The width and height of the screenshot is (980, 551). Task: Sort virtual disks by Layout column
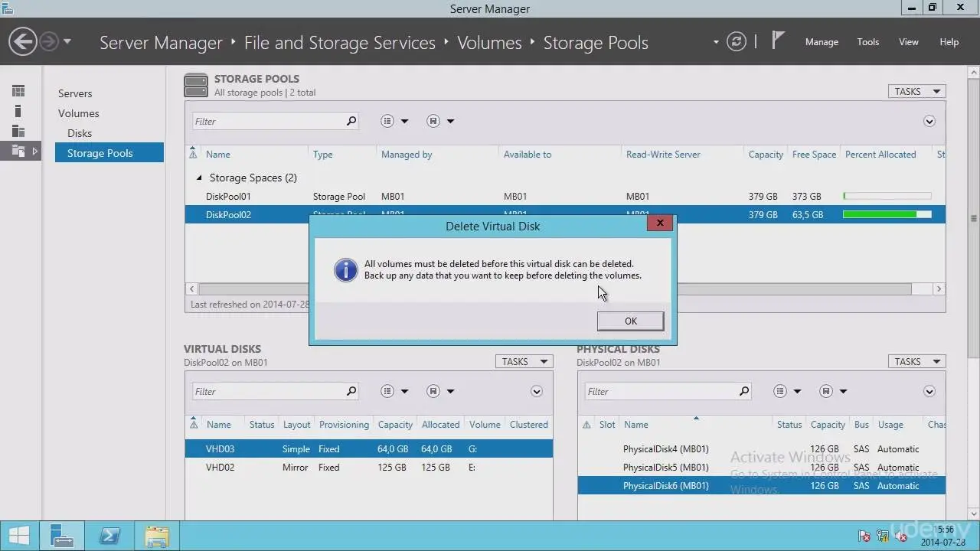pos(296,425)
